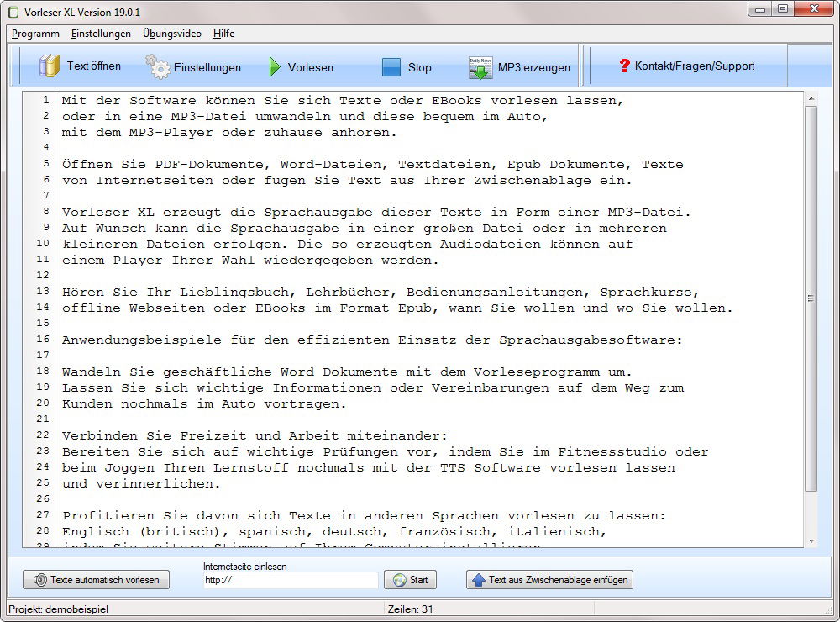The width and height of the screenshot is (840, 622).
Task: Click the status bar 'Zeilen: 31'
Action: coord(411,609)
